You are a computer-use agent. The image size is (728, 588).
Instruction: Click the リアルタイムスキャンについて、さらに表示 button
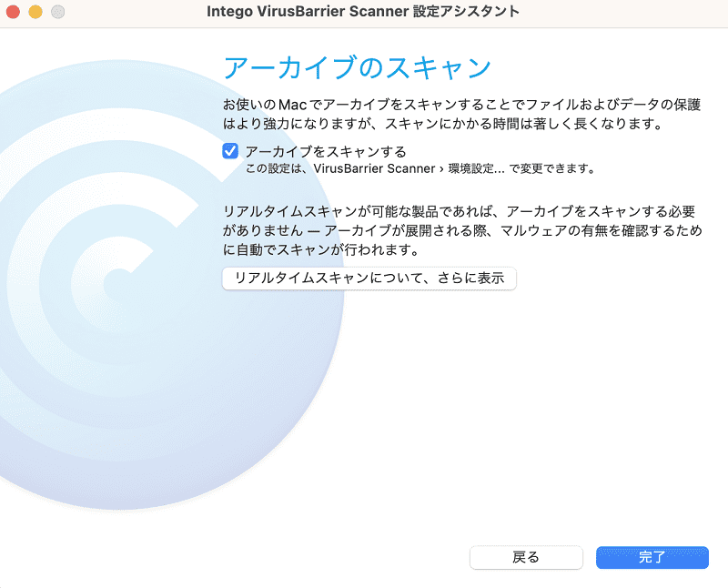coord(369,279)
